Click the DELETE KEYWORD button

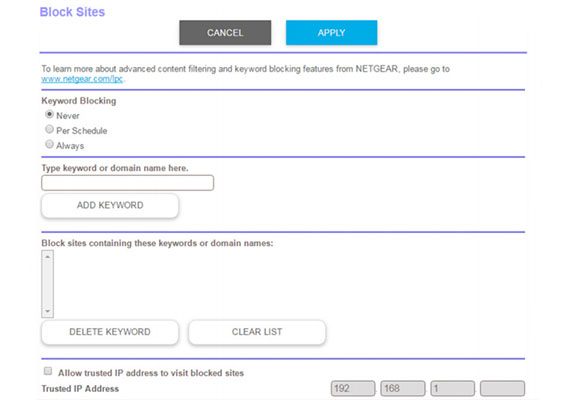click(x=110, y=332)
